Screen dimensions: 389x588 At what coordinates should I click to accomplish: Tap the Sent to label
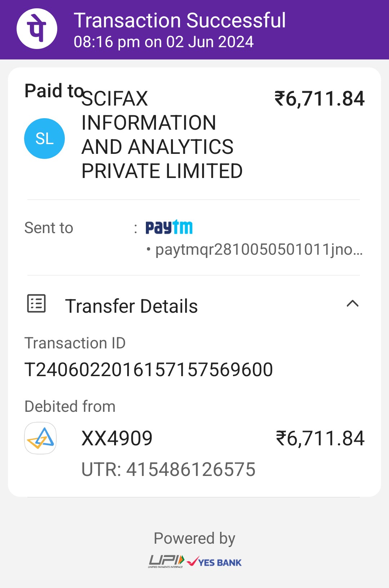coord(49,228)
